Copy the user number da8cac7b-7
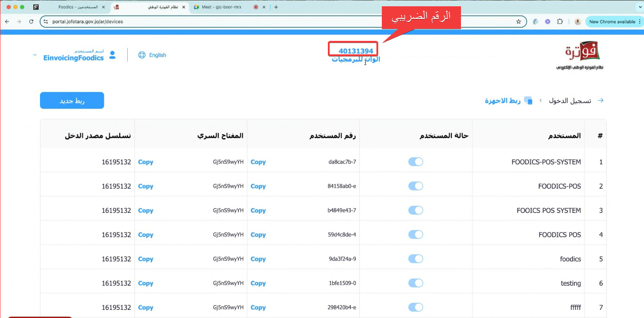 [258, 162]
